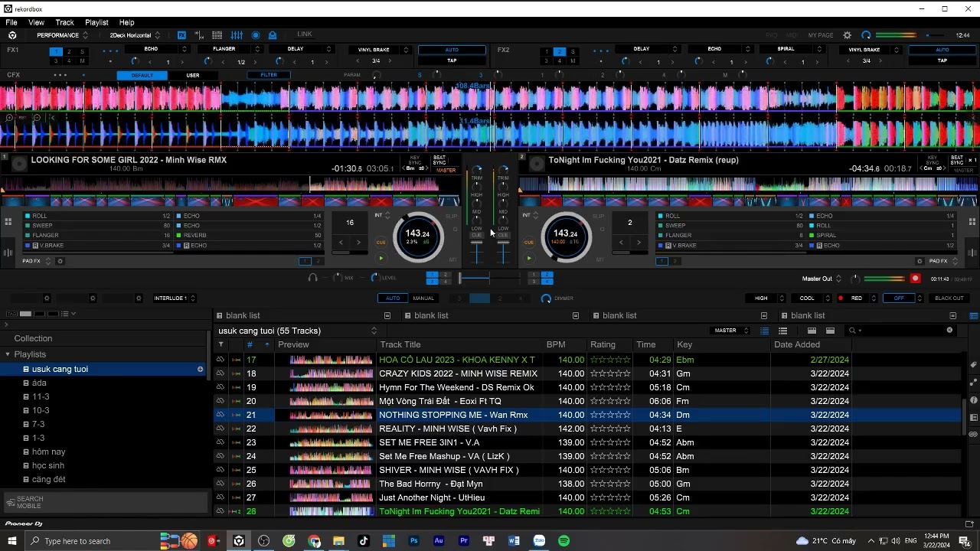Click the Zalo icon in the taskbar

coord(539,541)
